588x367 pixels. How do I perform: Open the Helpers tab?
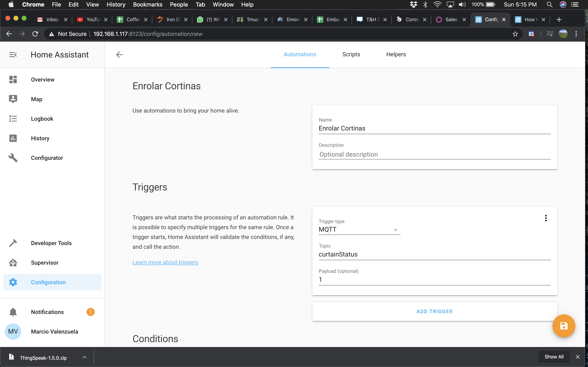click(396, 54)
